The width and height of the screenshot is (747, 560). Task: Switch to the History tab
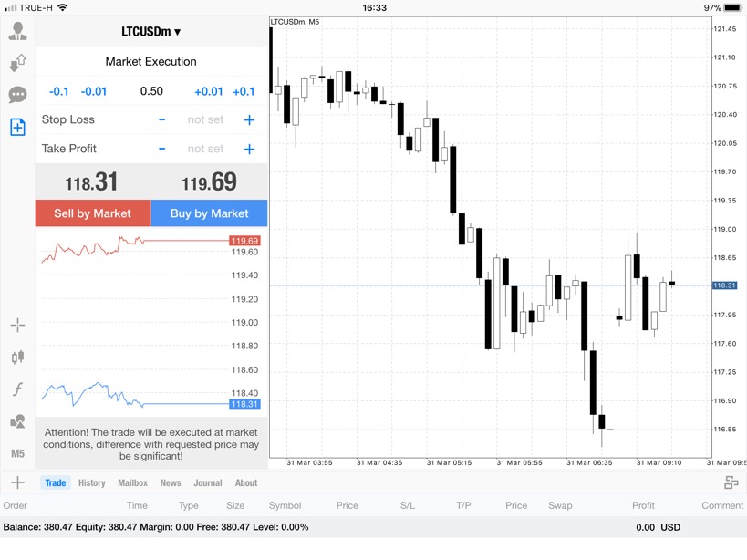pos(91,483)
